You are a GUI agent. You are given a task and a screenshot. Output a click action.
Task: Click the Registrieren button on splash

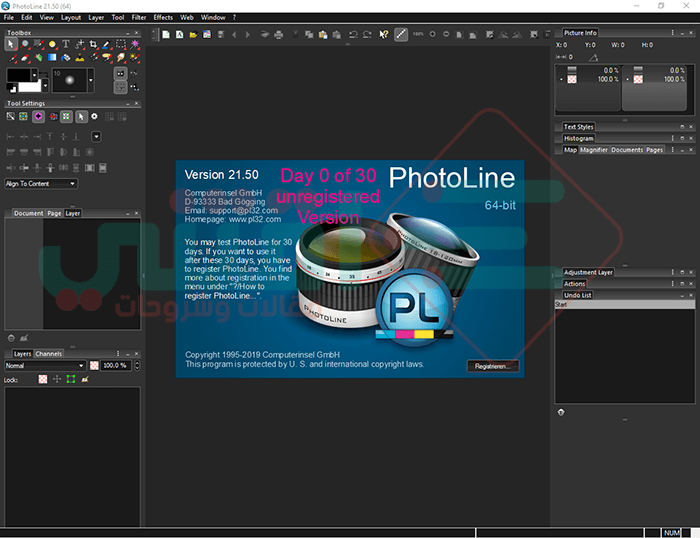tap(493, 366)
